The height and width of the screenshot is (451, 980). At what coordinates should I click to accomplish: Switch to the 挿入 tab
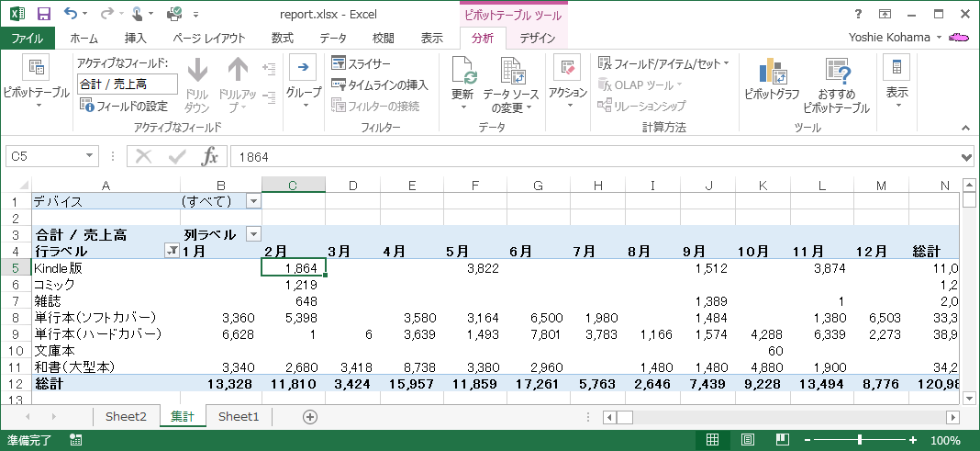136,39
